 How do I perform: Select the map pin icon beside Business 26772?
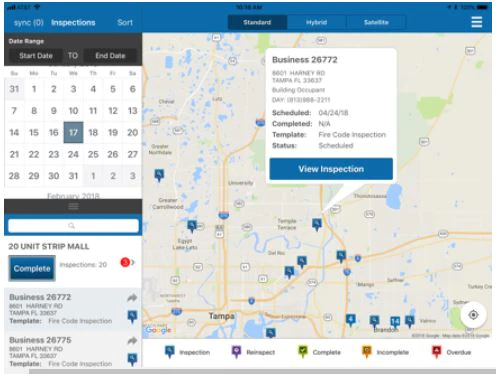(132, 316)
